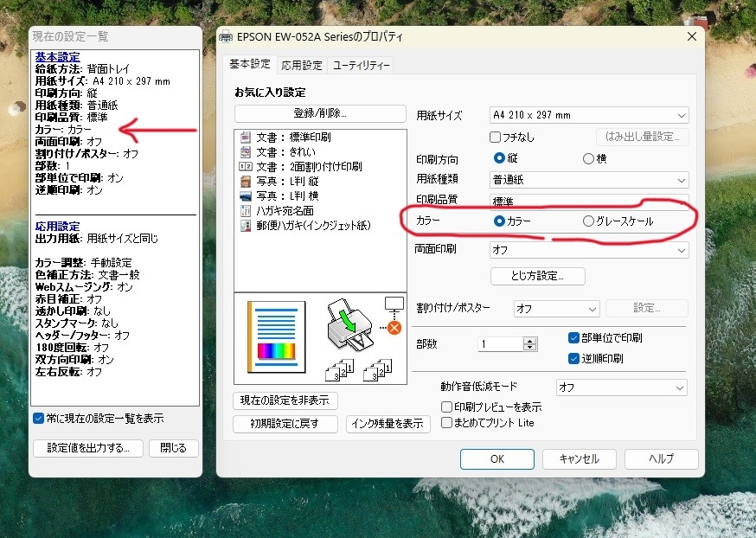Select 横 landscape orientation
The width and height of the screenshot is (756, 538).
(x=588, y=158)
